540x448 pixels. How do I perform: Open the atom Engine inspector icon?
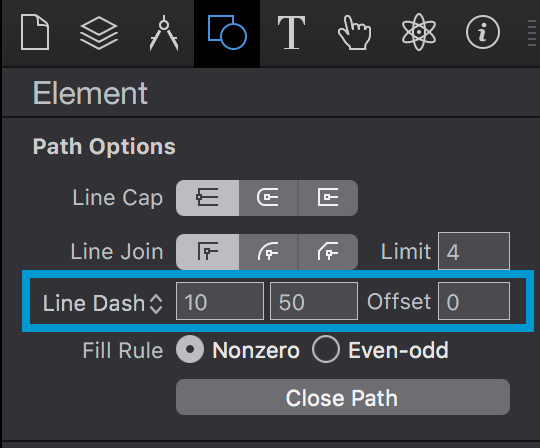pos(419,32)
